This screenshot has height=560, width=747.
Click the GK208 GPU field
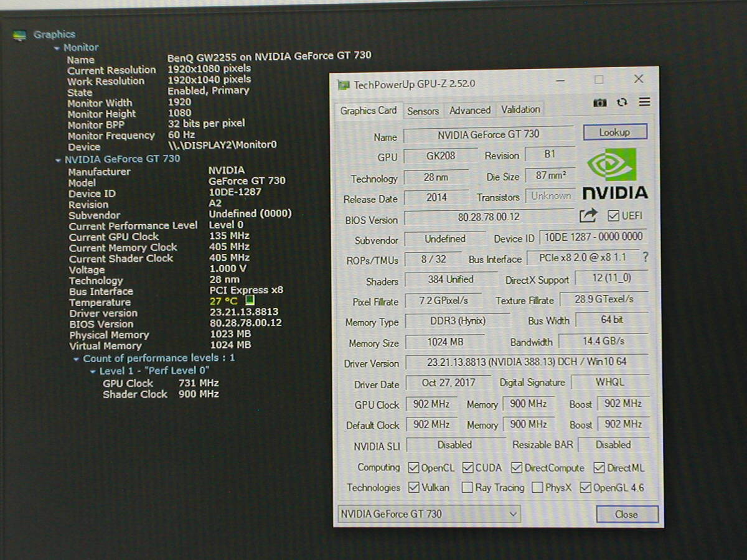[441, 156]
